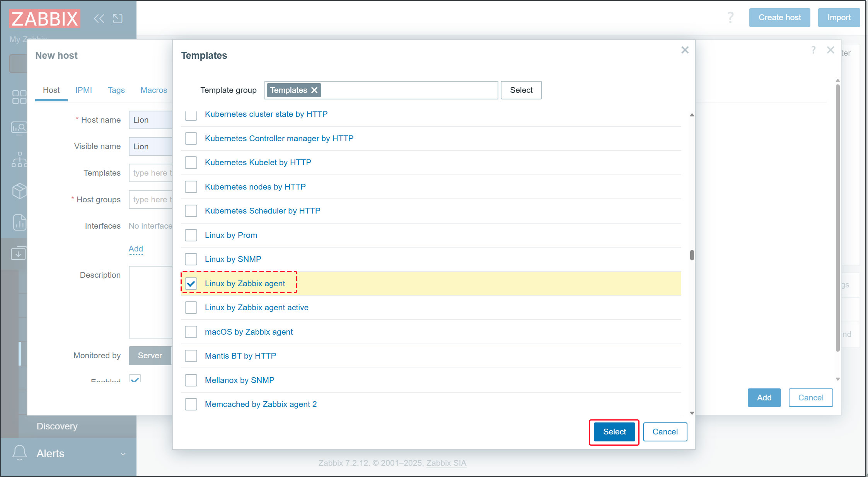
Task: Click the help question mark near Create host
Action: coord(730,17)
